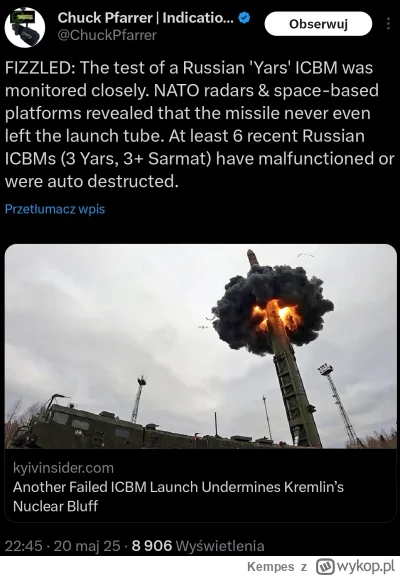This screenshot has height=576, width=400.
Task: Click the 'Nuclear Bluff' headline second line
Action: point(55,506)
